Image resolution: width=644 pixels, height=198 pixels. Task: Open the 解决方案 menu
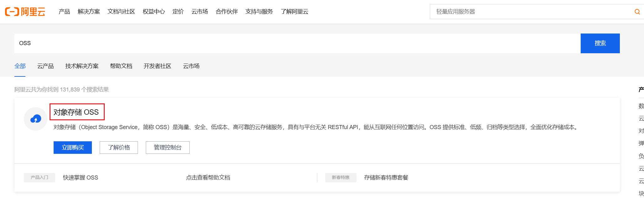coord(89,12)
